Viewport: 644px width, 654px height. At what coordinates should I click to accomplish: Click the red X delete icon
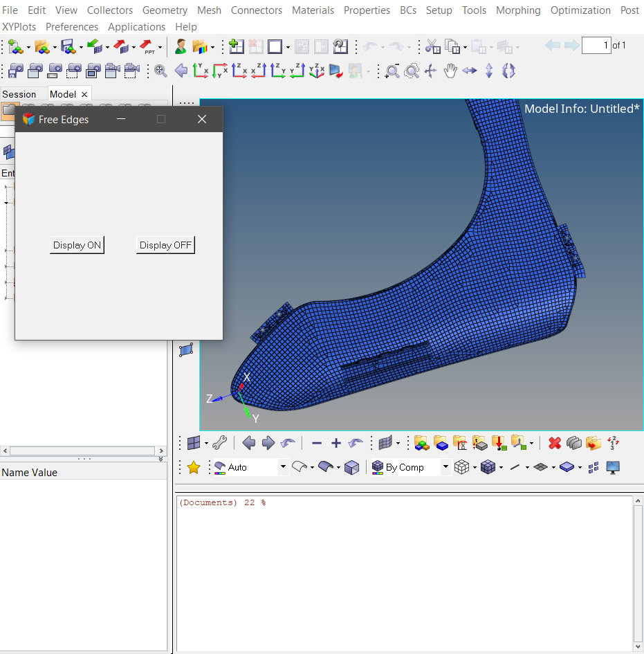click(x=554, y=443)
